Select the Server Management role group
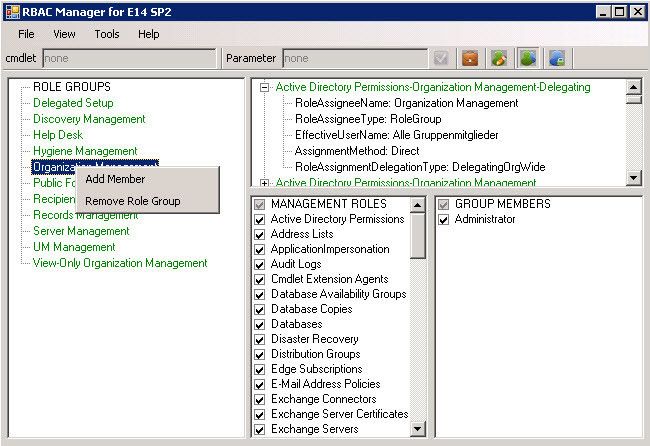 coord(81,231)
